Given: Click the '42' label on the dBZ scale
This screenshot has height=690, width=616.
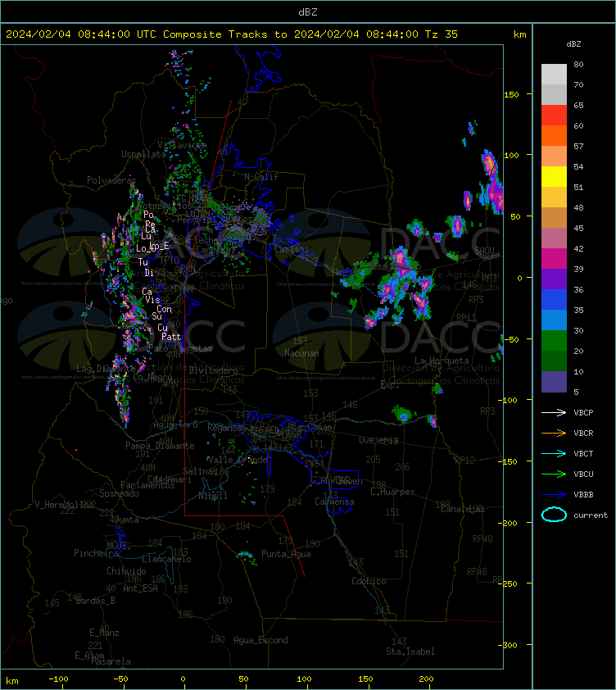Looking at the screenshot, I should pyautogui.click(x=578, y=248).
